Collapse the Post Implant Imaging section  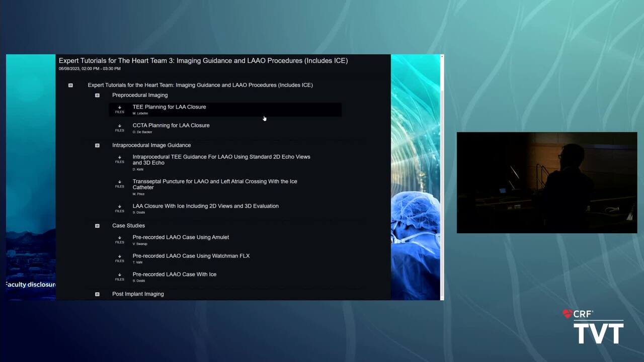[x=97, y=294]
